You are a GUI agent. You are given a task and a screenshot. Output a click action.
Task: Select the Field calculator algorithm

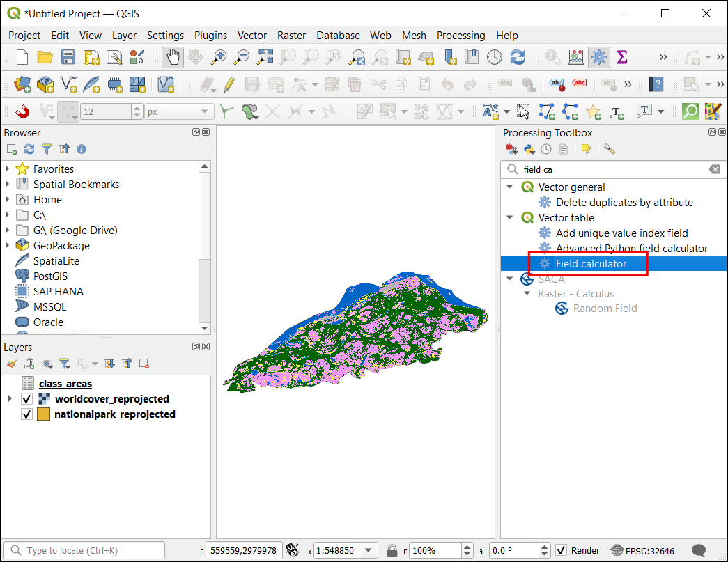[591, 264]
